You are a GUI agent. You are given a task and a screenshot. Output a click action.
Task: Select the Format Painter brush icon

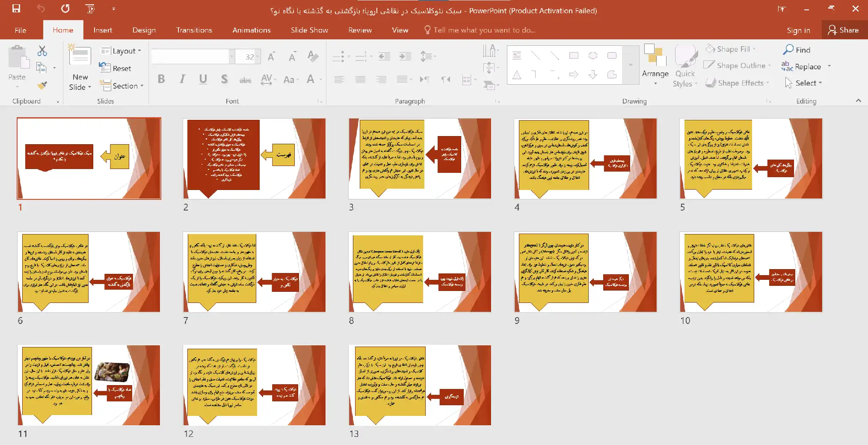click(42, 86)
